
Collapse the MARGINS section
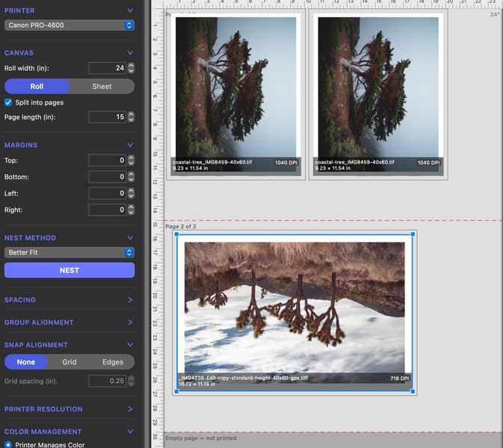tap(130, 145)
